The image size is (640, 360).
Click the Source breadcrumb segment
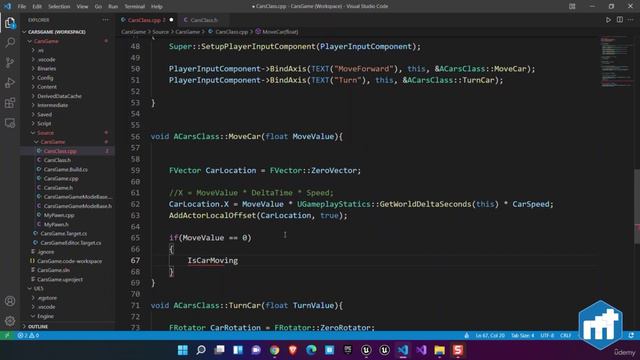pyautogui.click(x=160, y=32)
